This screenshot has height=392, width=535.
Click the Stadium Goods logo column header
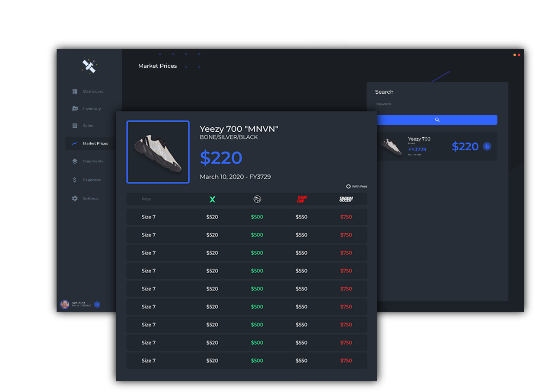coord(346,199)
